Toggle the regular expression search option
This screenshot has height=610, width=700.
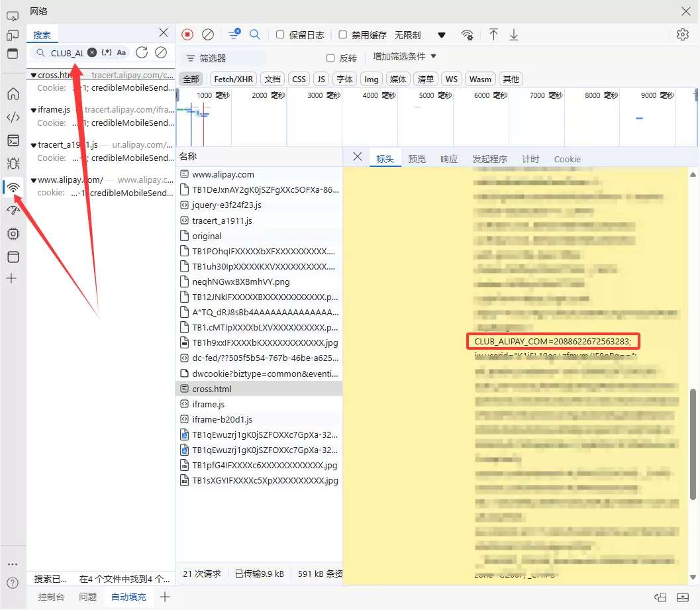point(106,52)
